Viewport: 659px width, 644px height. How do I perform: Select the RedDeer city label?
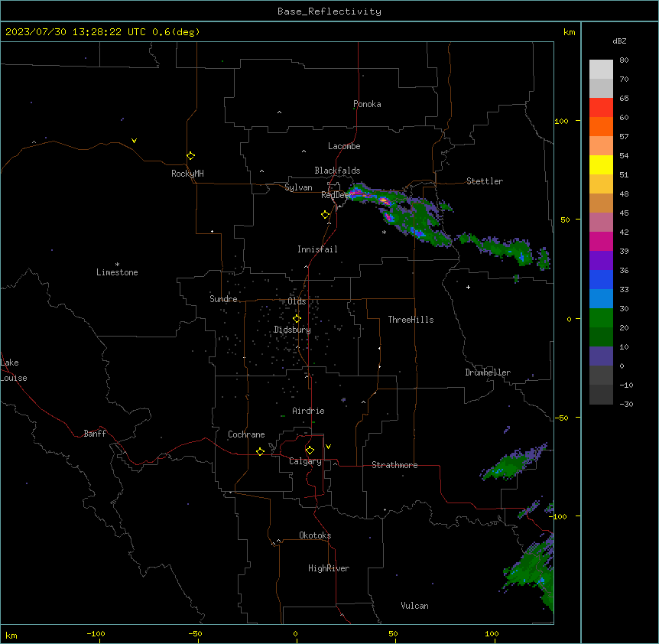point(336,195)
